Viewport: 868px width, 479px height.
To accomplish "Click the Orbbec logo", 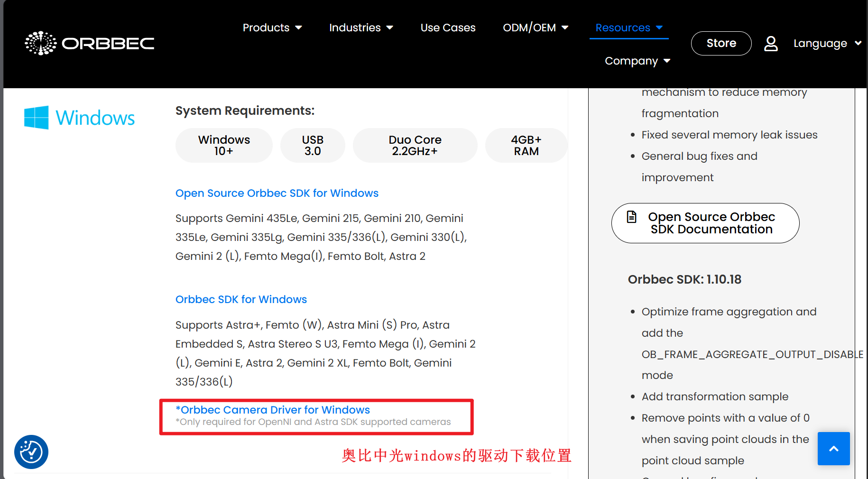I will pyautogui.click(x=89, y=43).
